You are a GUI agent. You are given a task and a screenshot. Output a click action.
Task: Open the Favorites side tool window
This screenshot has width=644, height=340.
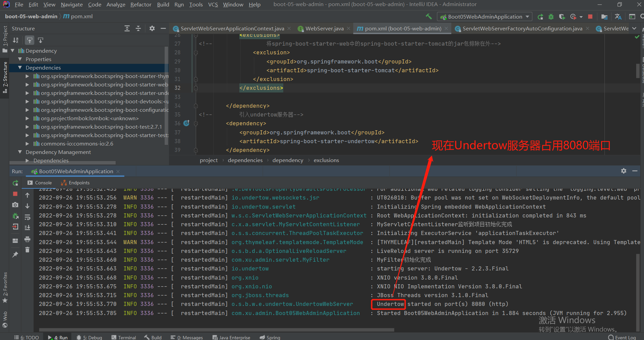(x=5, y=288)
